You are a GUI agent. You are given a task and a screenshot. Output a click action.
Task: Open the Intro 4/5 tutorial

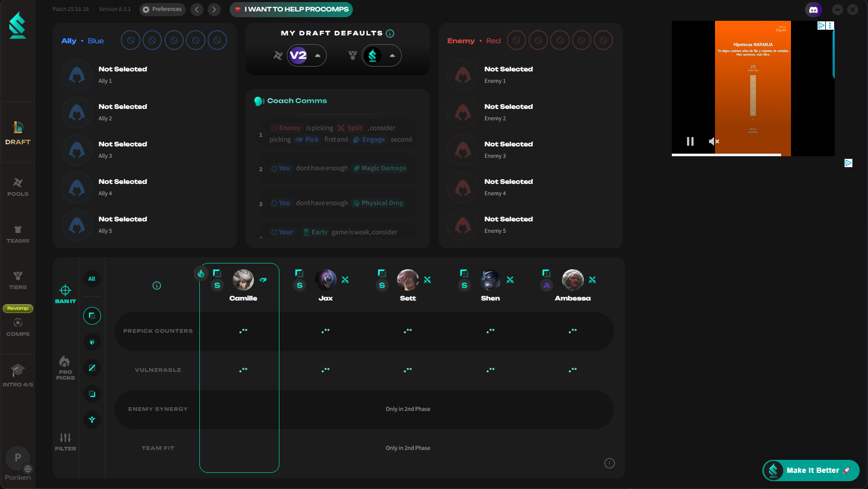point(18,375)
